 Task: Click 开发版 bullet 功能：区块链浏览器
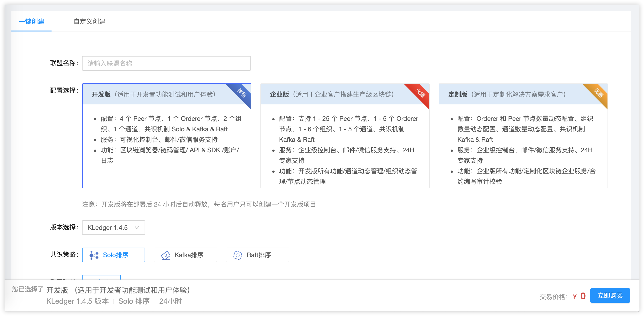(170, 155)
